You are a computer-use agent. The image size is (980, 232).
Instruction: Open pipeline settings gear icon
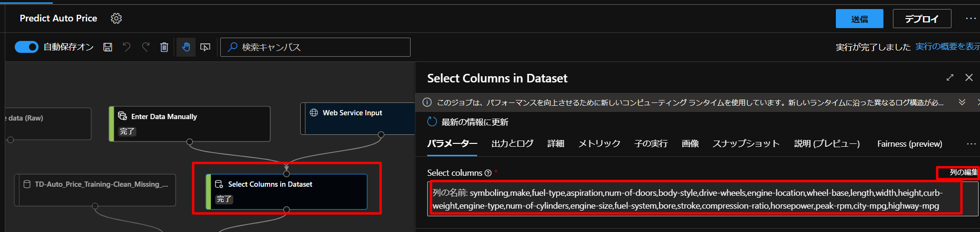[116, 18]
